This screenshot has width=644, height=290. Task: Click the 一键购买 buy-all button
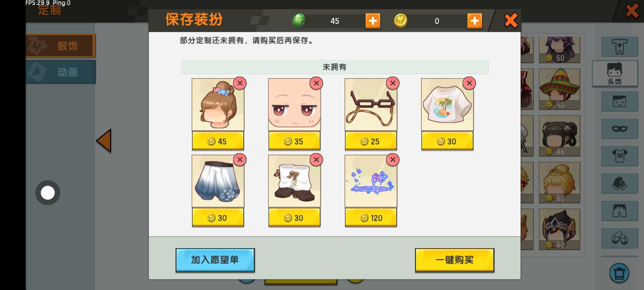coord(454,260)
